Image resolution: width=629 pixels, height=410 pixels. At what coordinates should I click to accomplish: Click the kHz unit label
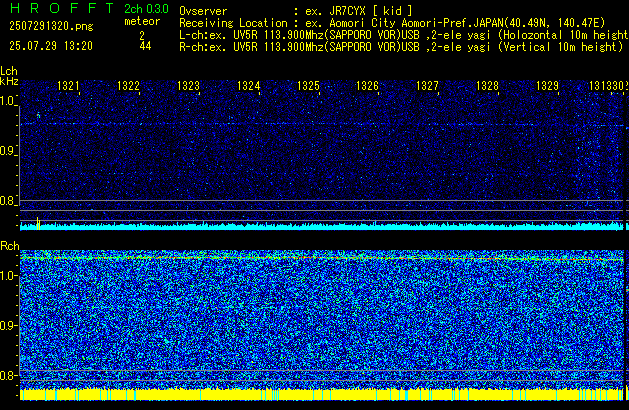[x=9, y=81]
